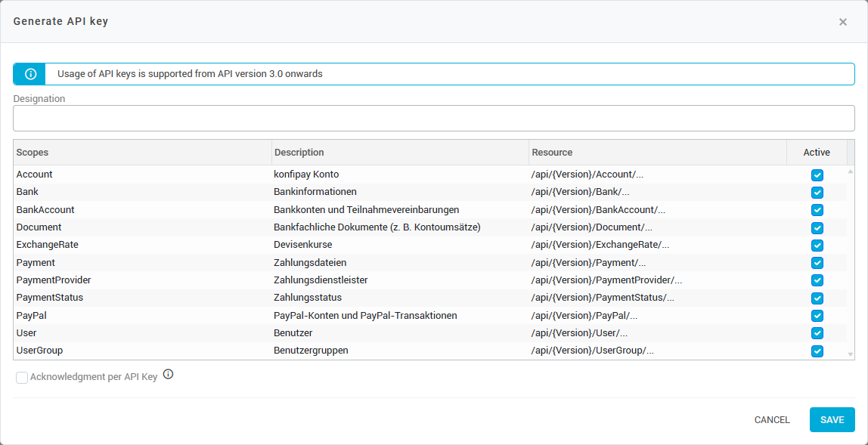Click the info icon in the API version banner

30,74
